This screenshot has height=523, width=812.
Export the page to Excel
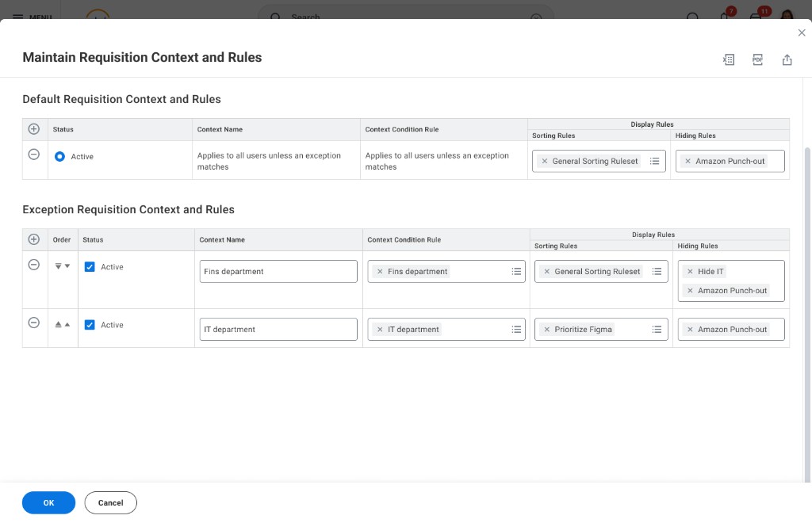click(729, 60)
